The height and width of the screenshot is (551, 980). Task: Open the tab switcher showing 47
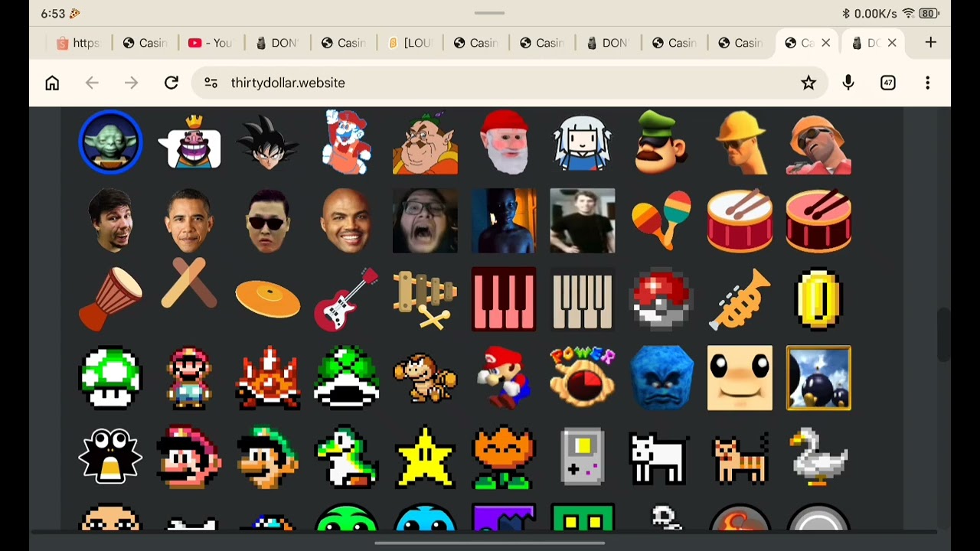(x=888, y=83)
